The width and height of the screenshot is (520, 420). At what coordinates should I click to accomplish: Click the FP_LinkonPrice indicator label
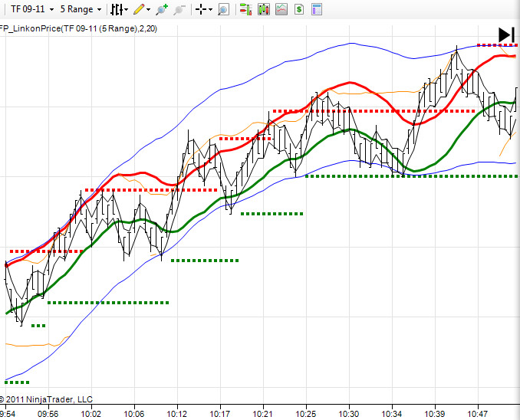pos(78,29)
